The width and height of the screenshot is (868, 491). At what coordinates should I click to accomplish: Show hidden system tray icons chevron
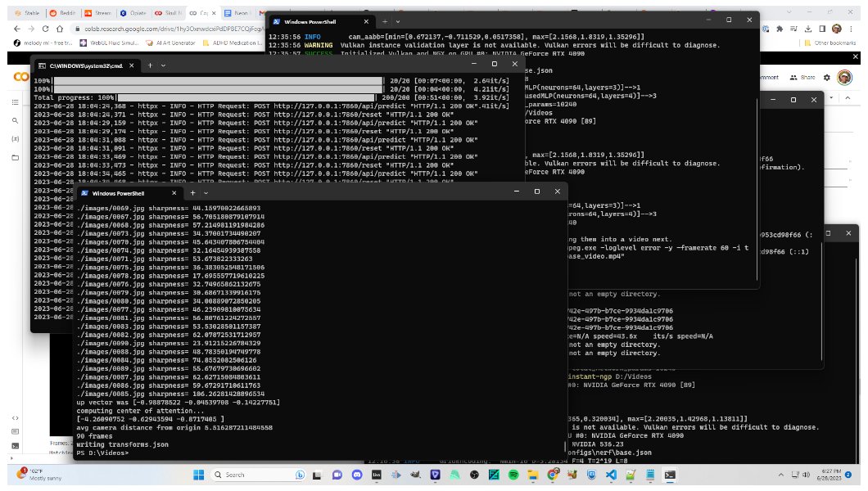pos(781,475)
